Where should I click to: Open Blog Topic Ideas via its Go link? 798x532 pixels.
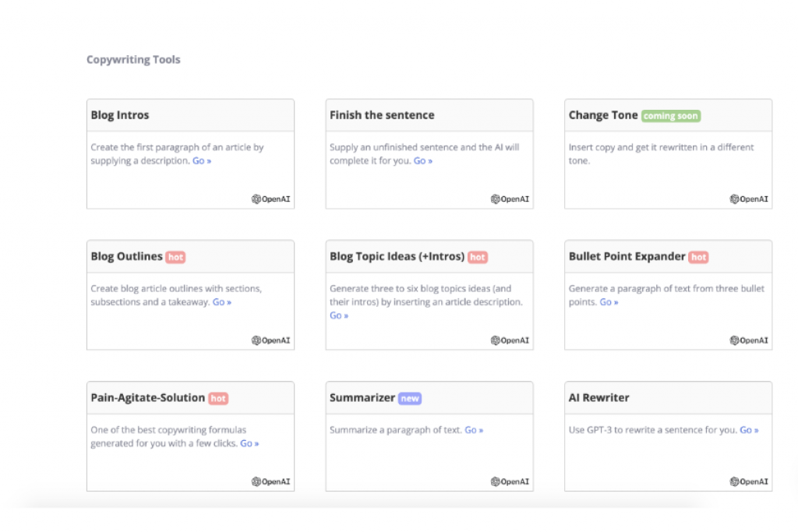338,315
